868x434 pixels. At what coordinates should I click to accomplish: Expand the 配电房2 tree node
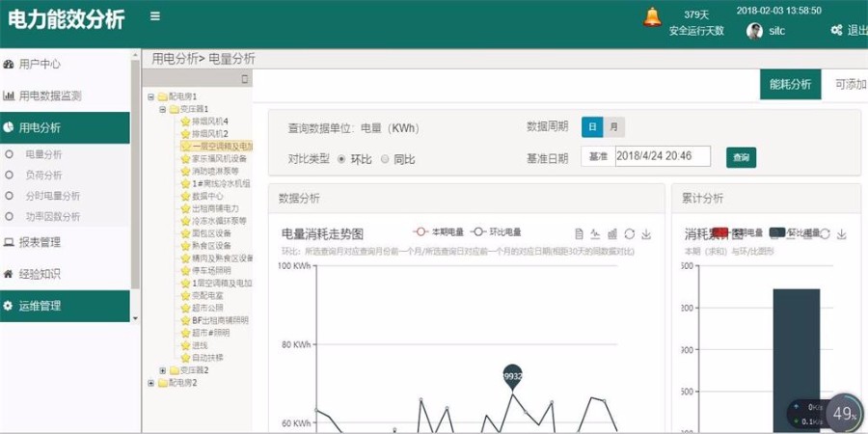coord(150,383)
